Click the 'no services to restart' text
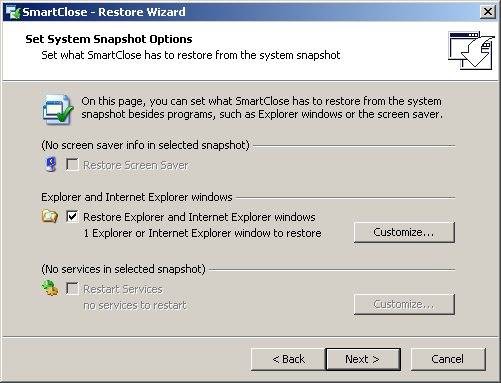 pyautogui.click(x=135, y=305)
